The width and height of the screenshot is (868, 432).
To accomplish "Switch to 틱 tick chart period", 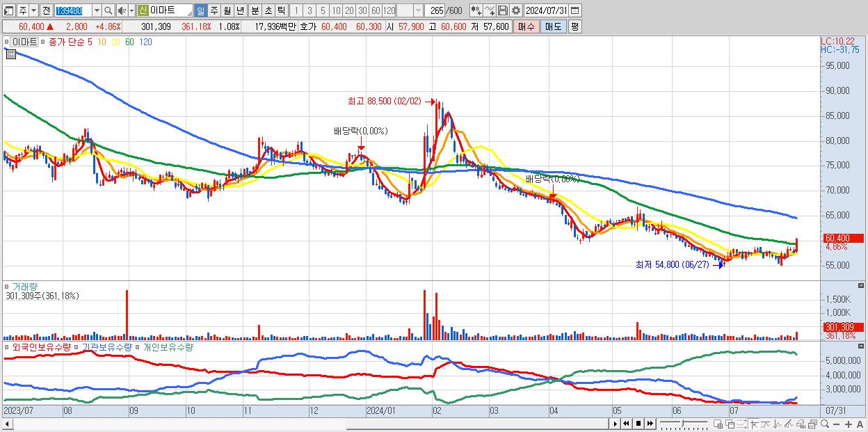I will pyautogui.click(x=281, y=10).
